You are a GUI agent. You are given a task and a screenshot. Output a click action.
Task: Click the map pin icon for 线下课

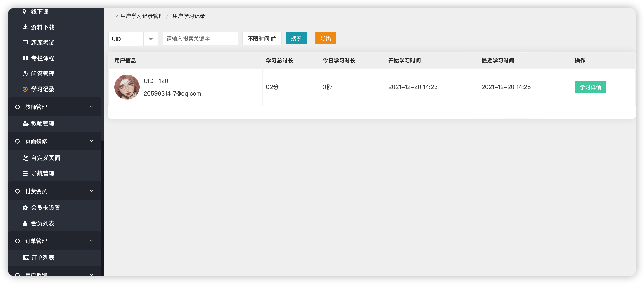coord(24,12)
